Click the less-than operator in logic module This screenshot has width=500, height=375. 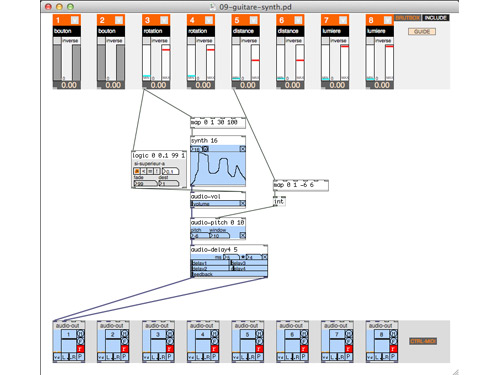[x=143, y=171]
